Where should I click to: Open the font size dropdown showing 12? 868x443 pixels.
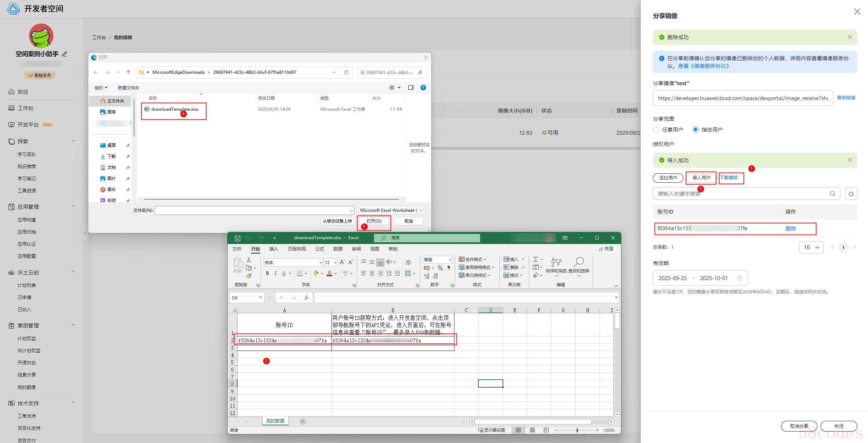(335, 263)
